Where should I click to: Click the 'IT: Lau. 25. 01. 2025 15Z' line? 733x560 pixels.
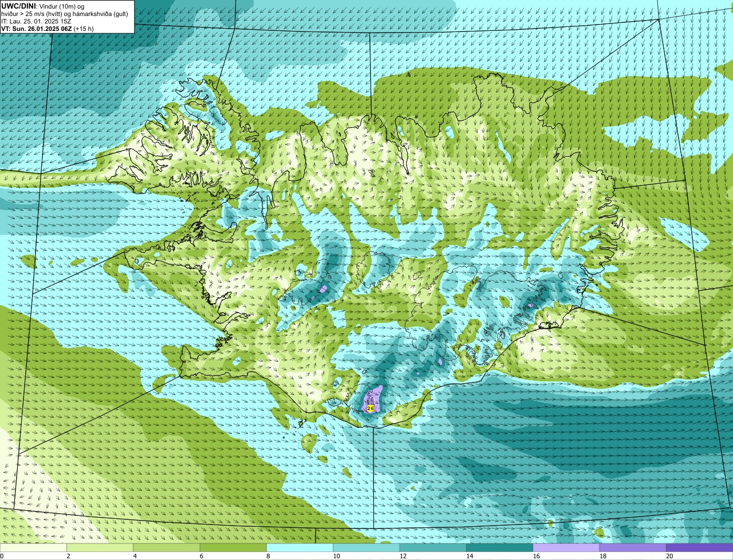coord(36,21)
